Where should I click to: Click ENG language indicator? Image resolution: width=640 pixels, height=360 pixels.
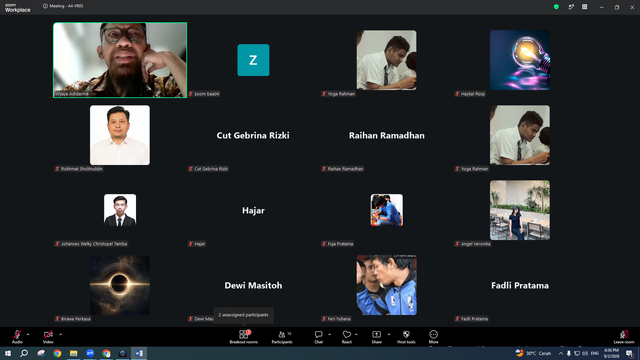595,353
